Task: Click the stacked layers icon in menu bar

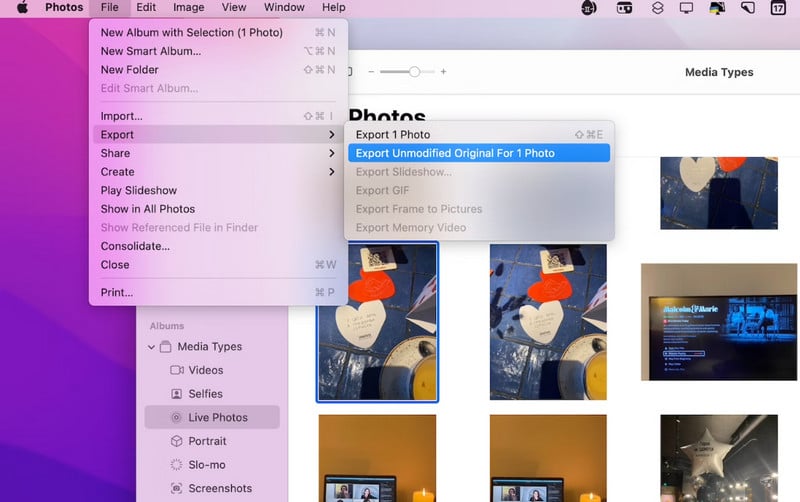Action: pyautogui.click(x=658, y=8)
